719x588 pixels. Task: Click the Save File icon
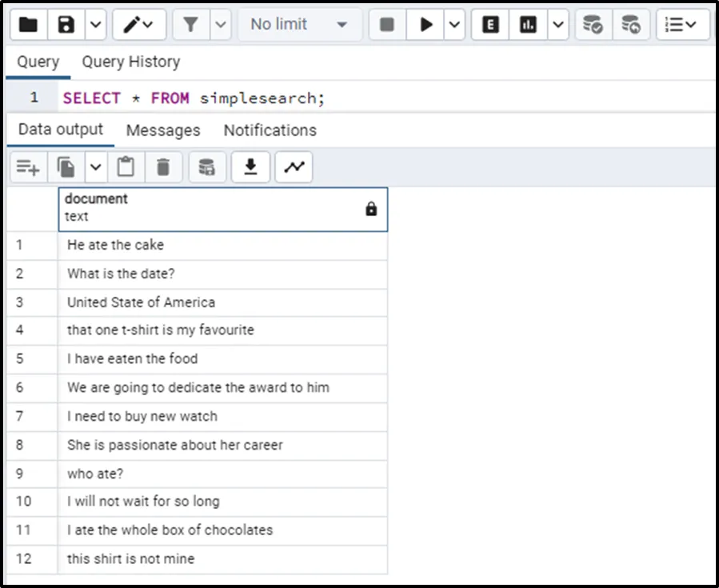click(66, 25)
